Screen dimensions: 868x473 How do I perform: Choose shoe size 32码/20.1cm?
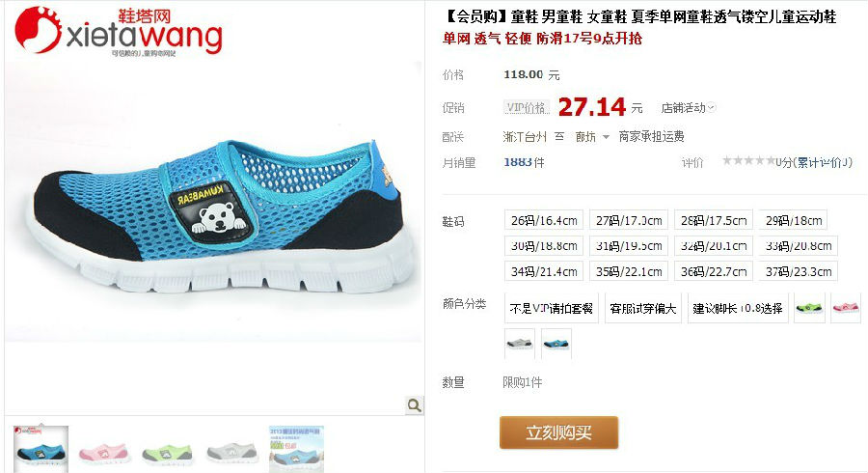coord(714,245)
